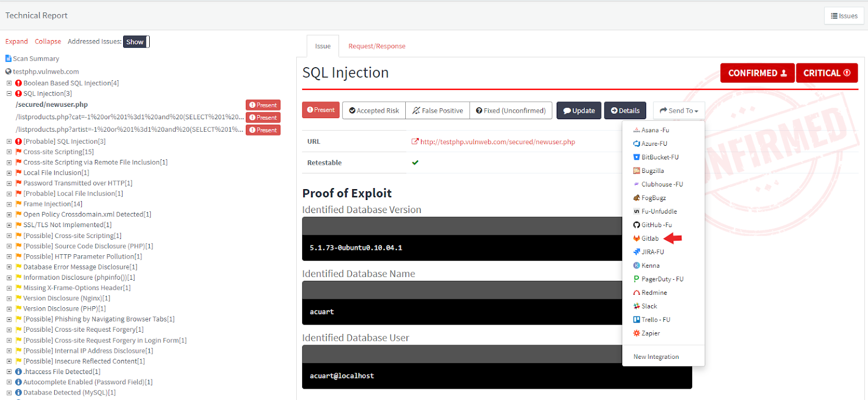868x400 pixels.
Task: Choose New Integration from the Send To menu
Action: click(x=656, y=357)
